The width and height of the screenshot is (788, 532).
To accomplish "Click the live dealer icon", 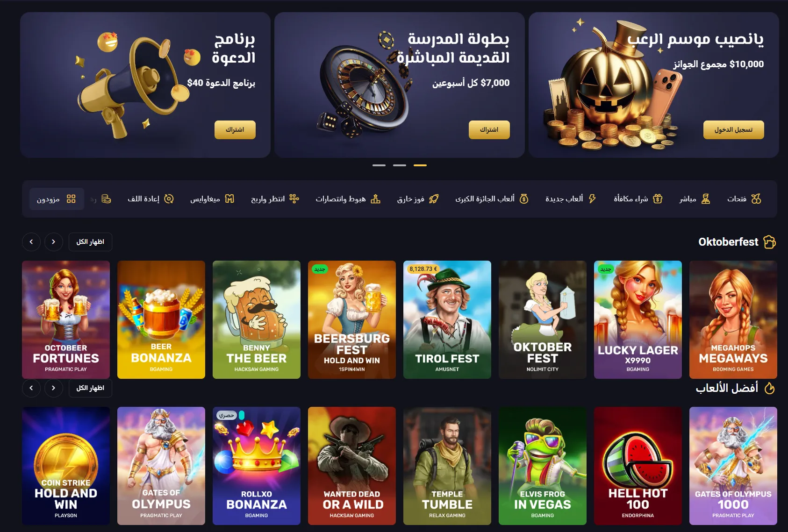I will tap(706, 199).
